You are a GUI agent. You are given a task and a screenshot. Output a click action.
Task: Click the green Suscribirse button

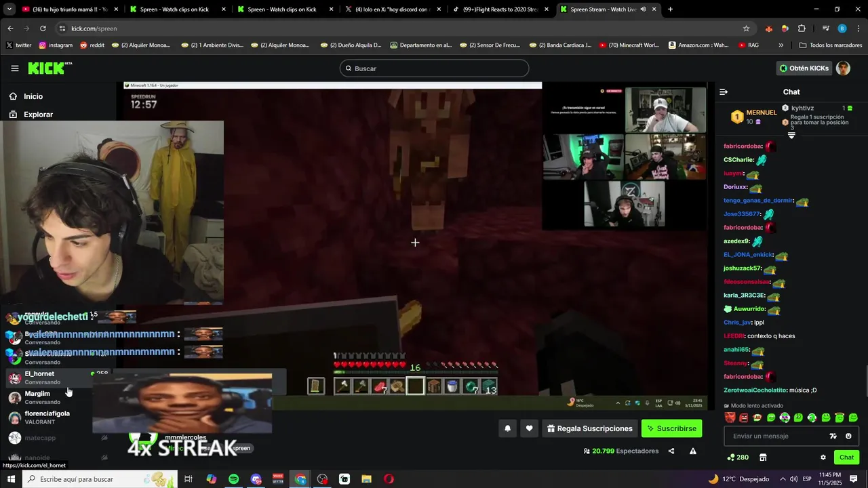point(671,428)
